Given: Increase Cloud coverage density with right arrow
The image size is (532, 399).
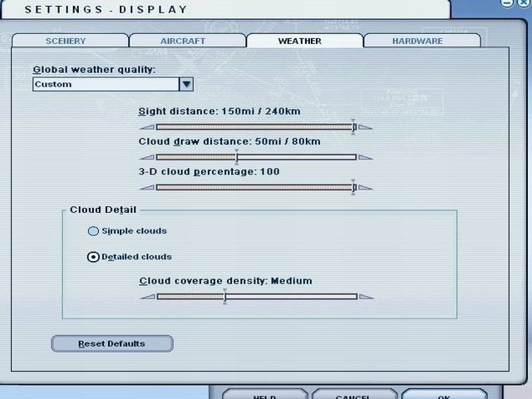Looking at the screenshot, I should pos(366,297).
